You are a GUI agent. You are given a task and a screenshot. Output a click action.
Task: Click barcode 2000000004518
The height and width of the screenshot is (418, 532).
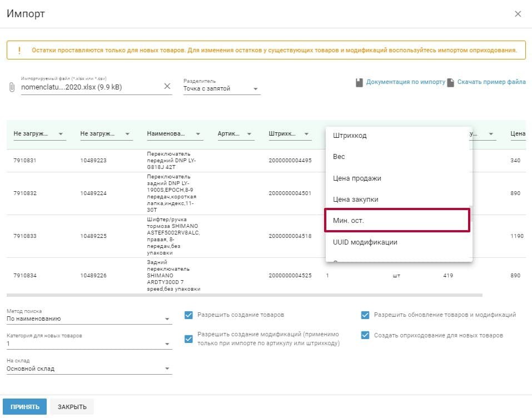pos(290,236)
